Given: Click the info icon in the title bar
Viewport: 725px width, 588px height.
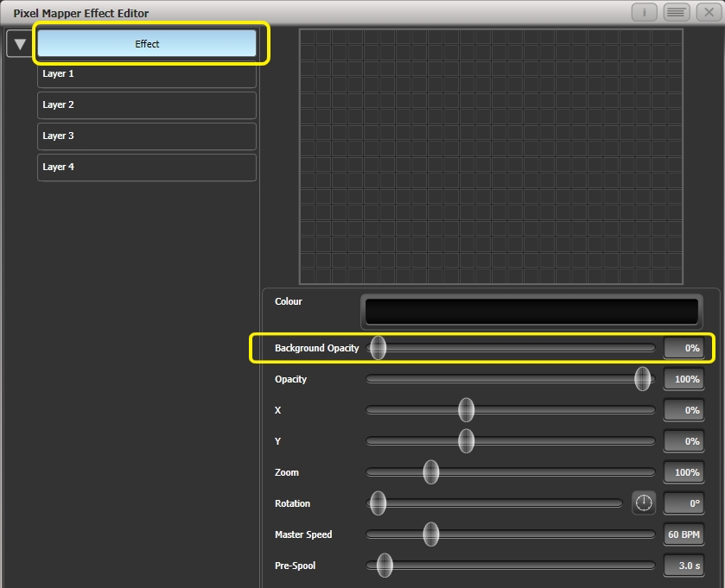Looking at the screenshot, I should coord(643,12).
